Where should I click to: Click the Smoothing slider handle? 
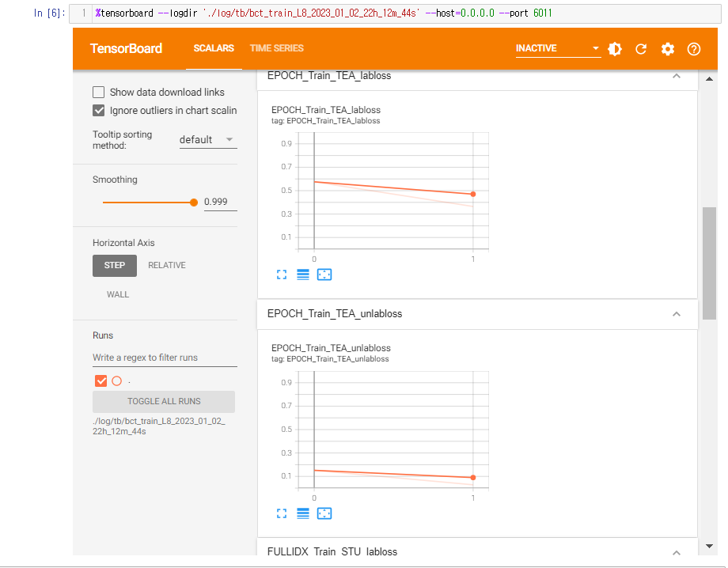click(x=194, y=203)
